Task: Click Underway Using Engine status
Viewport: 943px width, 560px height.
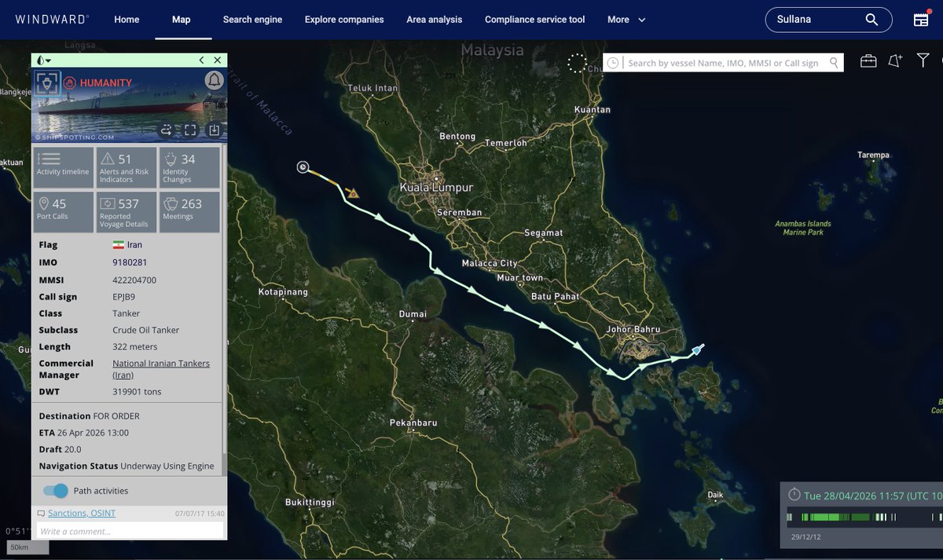Action: click(167, 466)
